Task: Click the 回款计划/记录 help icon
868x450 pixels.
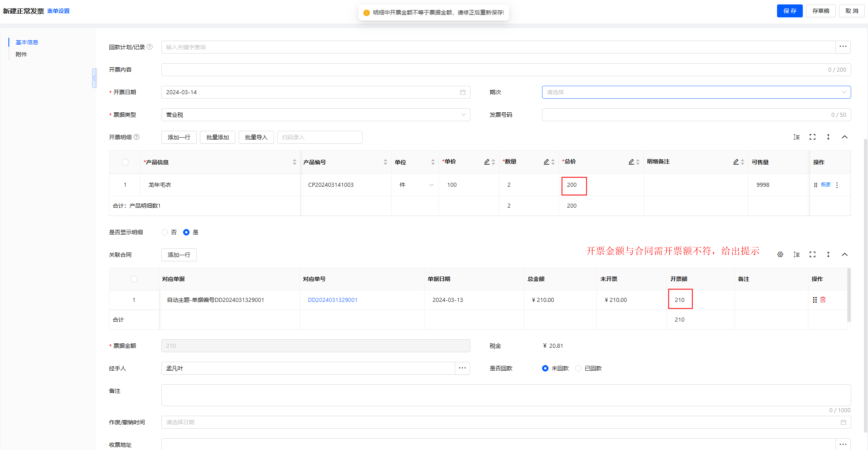Action: (150, 47)
